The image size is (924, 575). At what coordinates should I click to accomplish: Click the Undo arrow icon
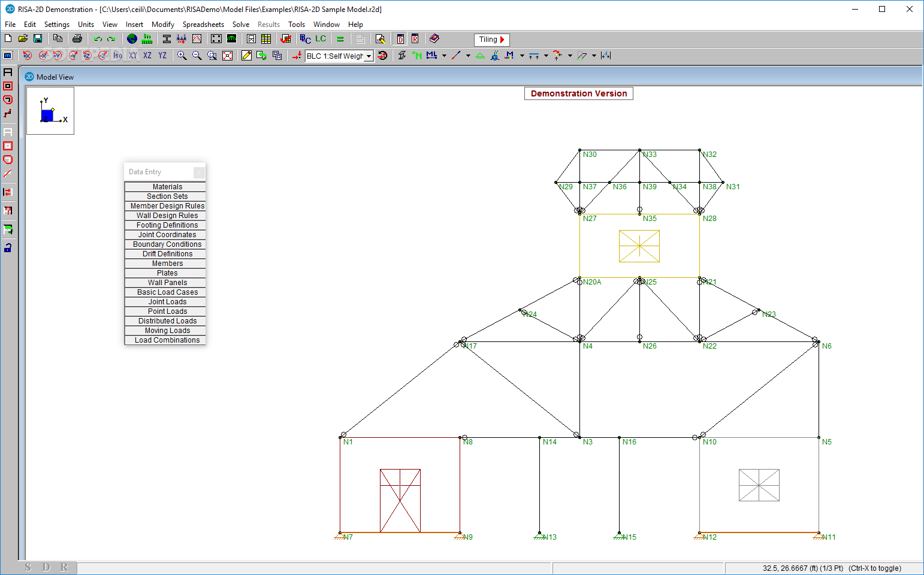[98, 39]
